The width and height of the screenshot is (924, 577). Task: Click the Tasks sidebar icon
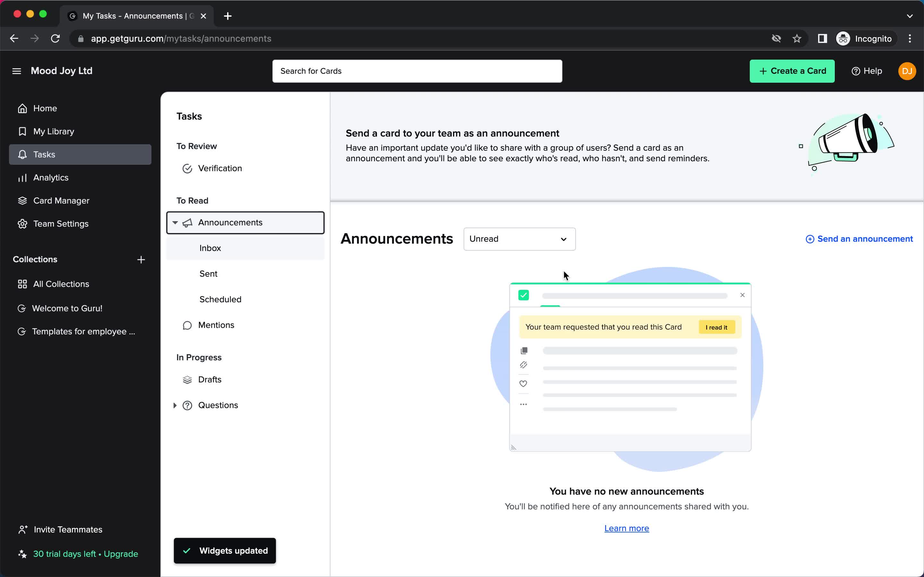click(x=22, y=154)
